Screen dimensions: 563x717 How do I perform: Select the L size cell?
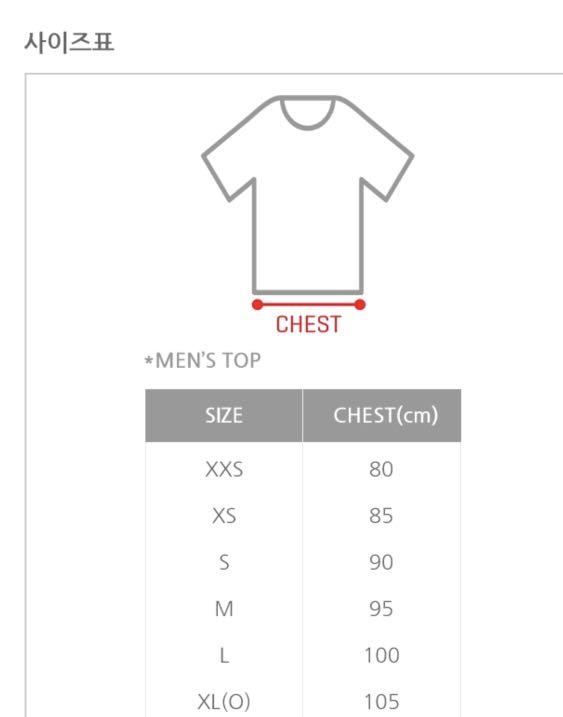tap(224, 656)
